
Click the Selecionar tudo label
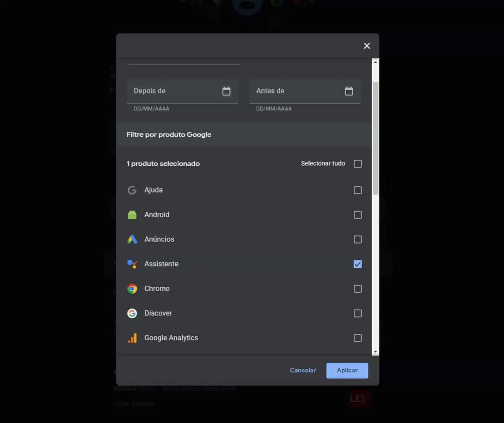[x=323, y=163]
